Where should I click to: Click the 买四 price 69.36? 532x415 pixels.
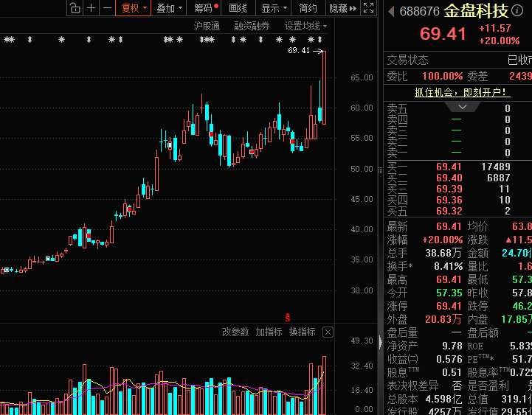pos(449,200)
